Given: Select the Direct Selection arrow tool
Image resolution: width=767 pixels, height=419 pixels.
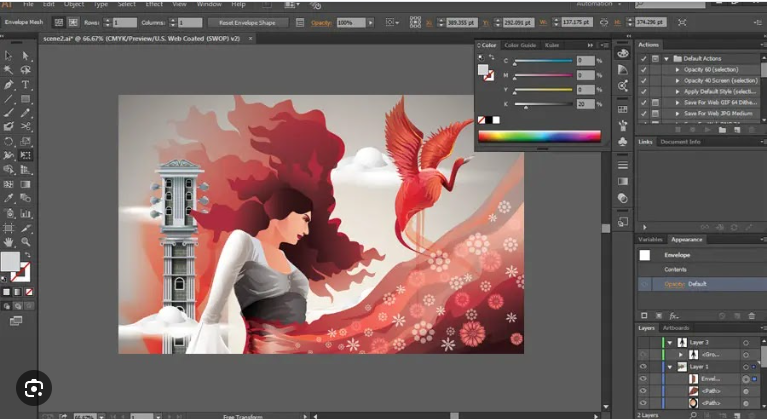Looking at the screenshot, I should pos(26,56).
